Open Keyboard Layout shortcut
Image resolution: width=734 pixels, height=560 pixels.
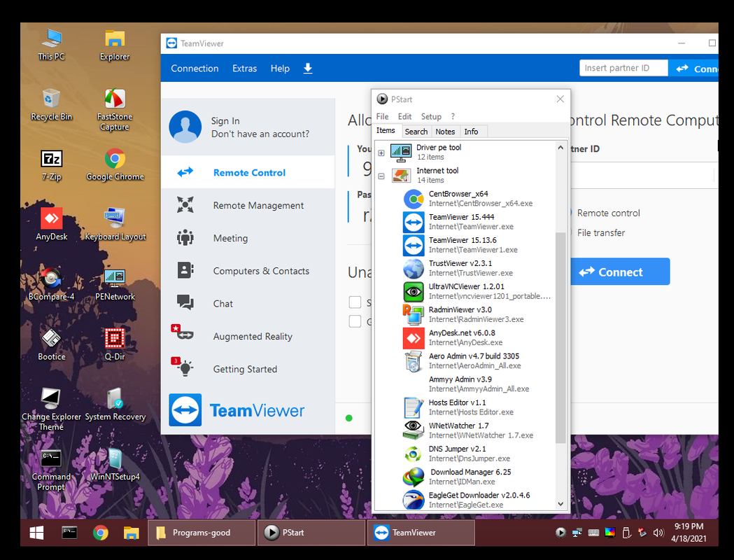point(115,225)
